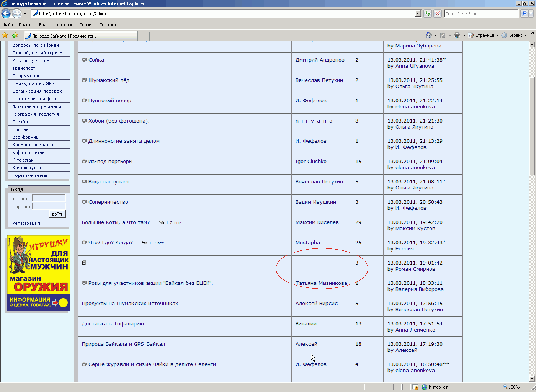Viewport: 536px width, 392px height.
Task: Click the RSS feeds icon
Action: [x=443, y=36]
